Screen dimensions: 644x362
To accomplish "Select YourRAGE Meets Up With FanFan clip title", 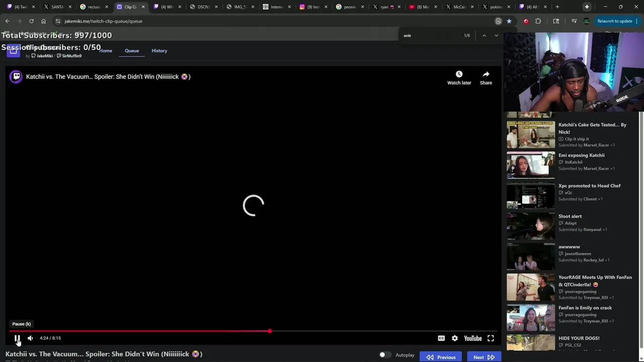I will pos(595,281).
